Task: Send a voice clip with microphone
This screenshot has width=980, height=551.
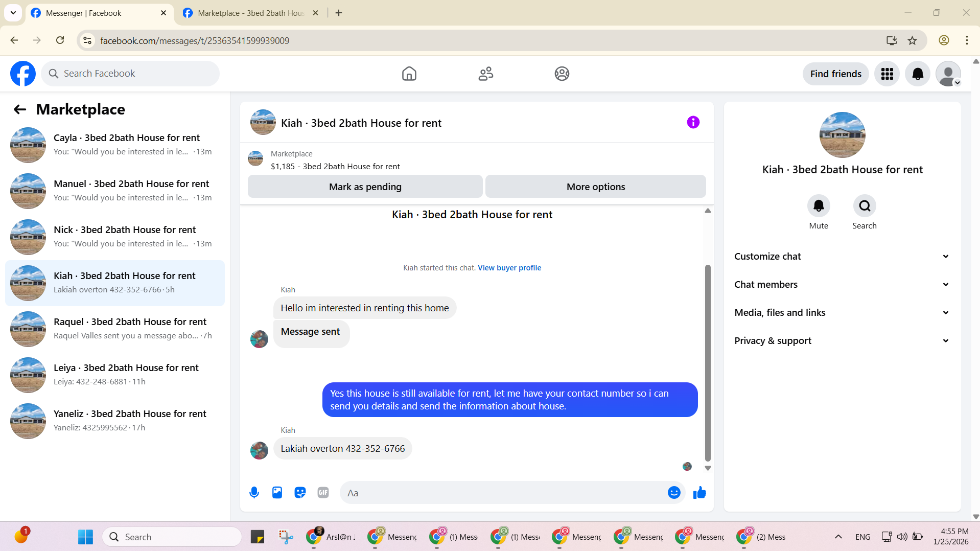Action: click(x=254, y=493)
